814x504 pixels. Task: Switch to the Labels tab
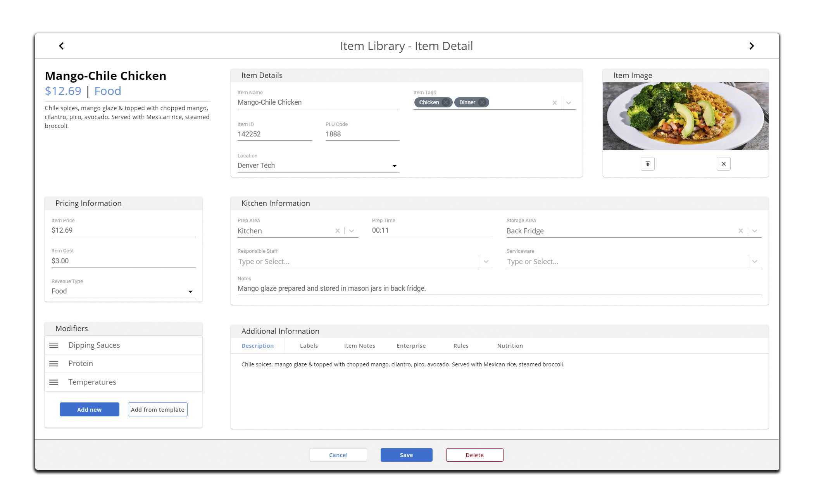(x=309, y=346)
